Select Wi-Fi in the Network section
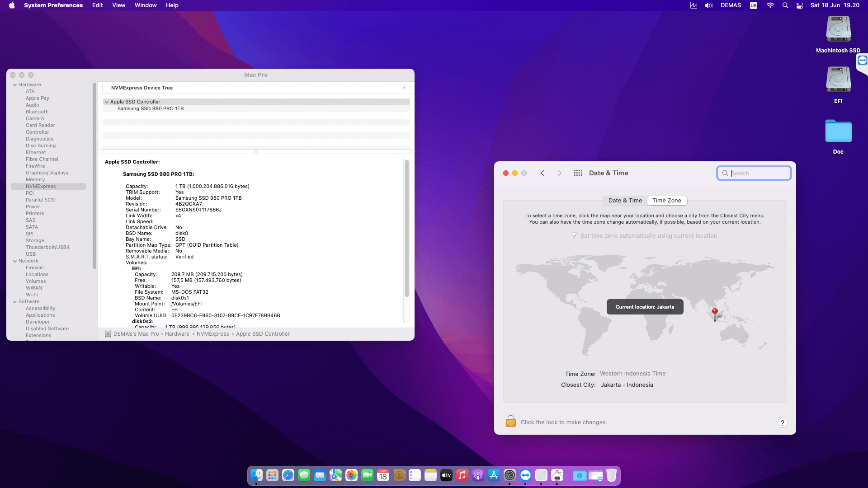 pos(32,295)
